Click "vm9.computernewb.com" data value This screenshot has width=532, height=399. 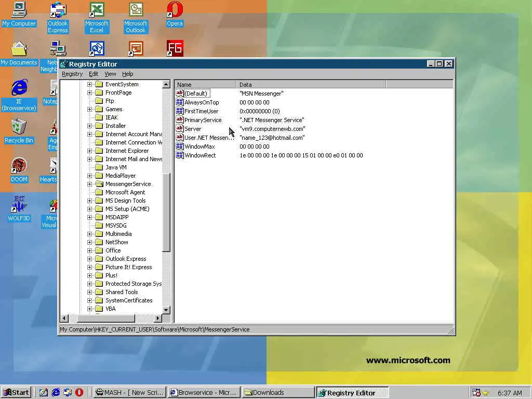[272, 129]
